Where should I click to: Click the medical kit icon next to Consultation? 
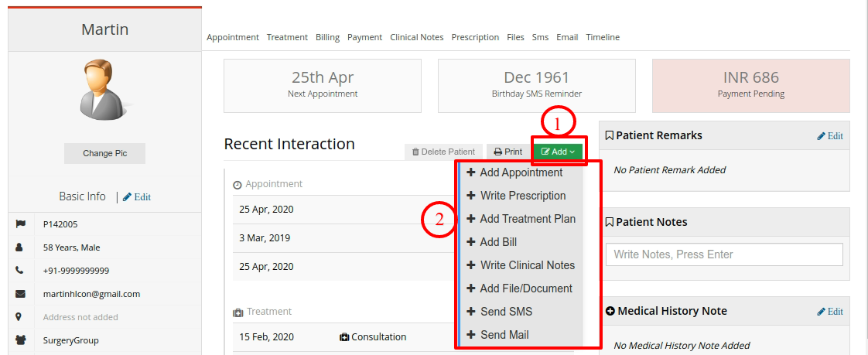click(343, 337)
